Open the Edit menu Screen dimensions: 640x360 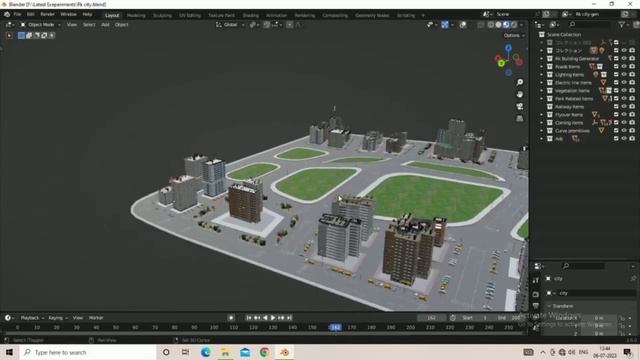(x=31, y=14)
